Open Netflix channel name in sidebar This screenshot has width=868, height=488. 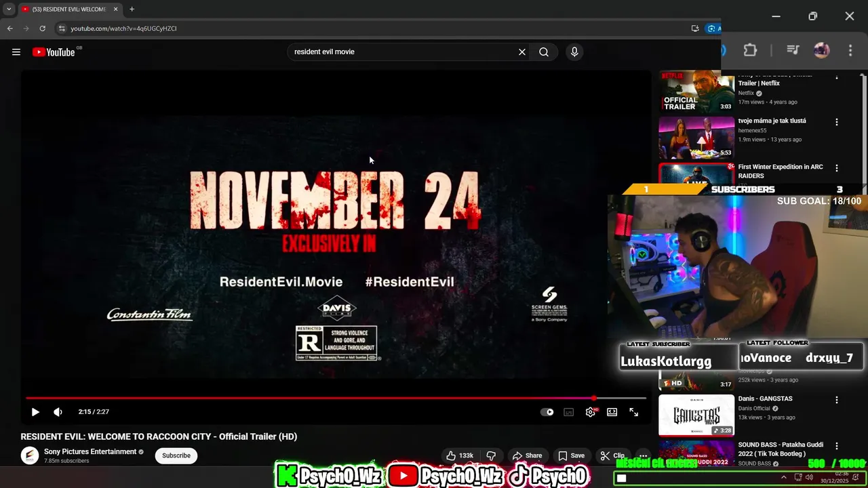[x=746, y=93]
